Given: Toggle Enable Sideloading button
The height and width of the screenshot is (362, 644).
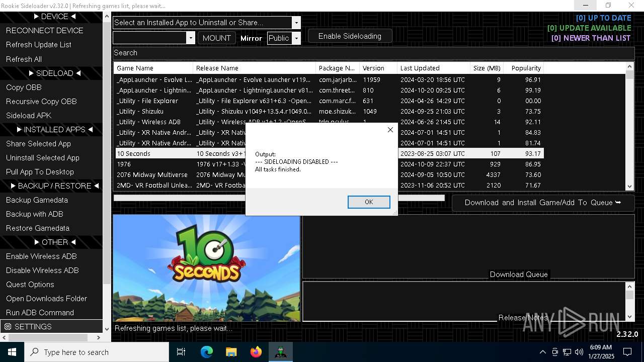Looking at the screenshot, I should coord(350,36).
